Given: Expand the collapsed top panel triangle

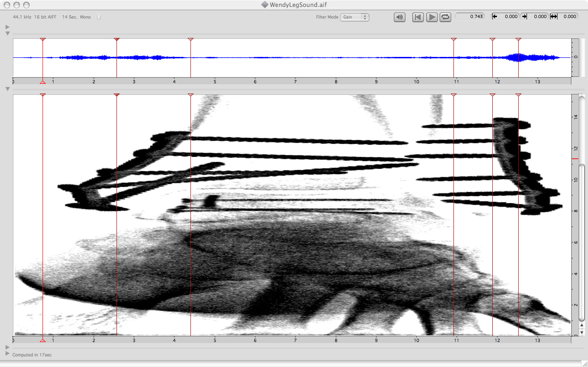Looking at the screenshot, I should 7,27.
